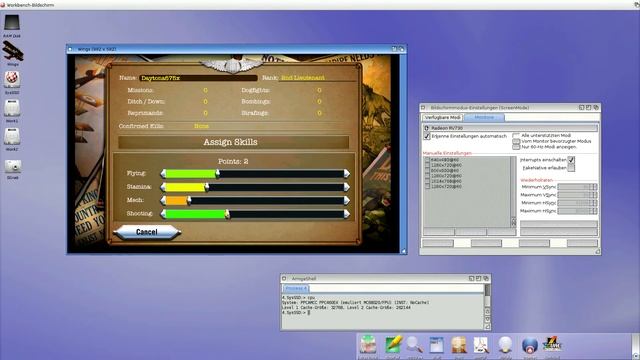Click the AmigaShell scroll-up arrow
Image resolution: width=640 pixels, height=360 pixels.
(x=487, y=311)
